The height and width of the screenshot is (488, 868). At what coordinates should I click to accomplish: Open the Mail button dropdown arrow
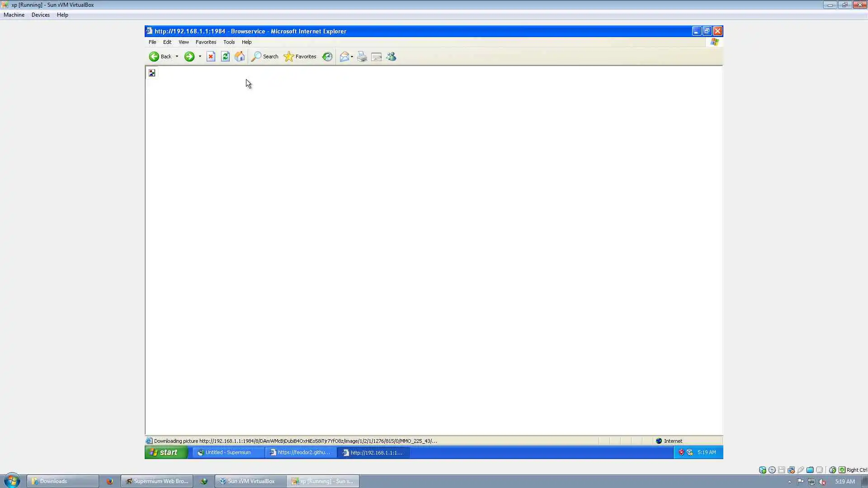352,56
